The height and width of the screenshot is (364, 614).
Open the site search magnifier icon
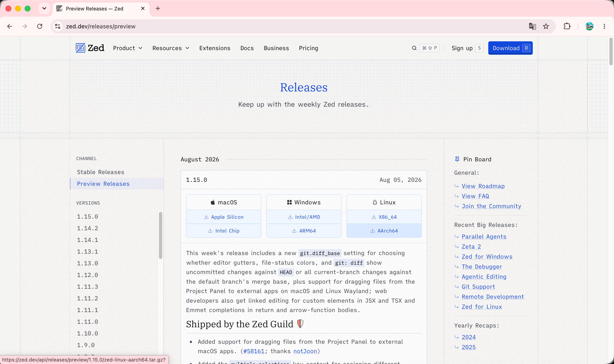(414, 48)
